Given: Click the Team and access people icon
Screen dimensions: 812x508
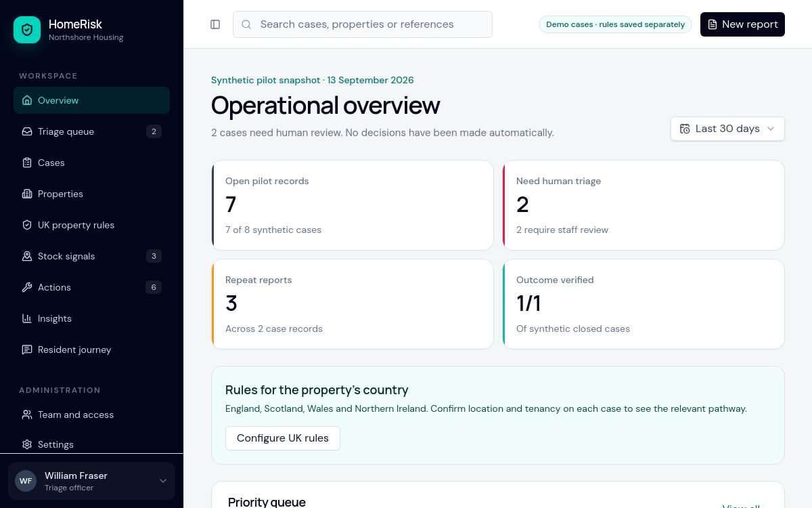Looking at the screenshot, I should (27, 415).
